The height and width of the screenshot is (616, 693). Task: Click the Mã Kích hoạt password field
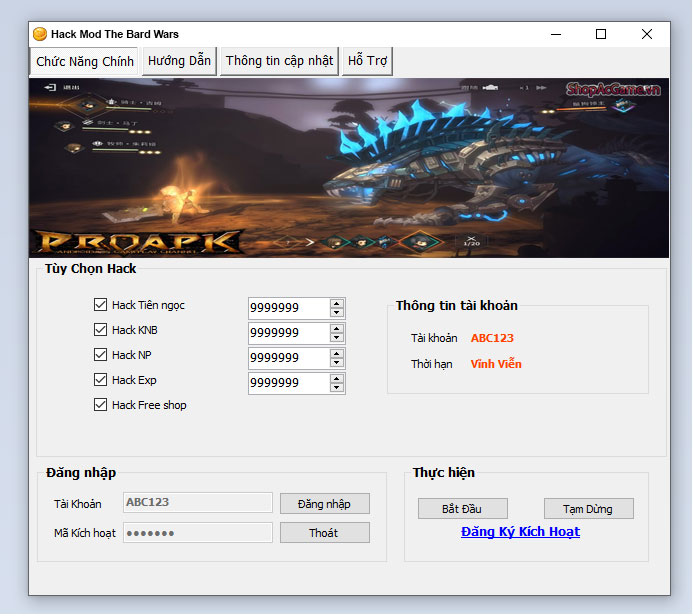[x=198, y=532]
